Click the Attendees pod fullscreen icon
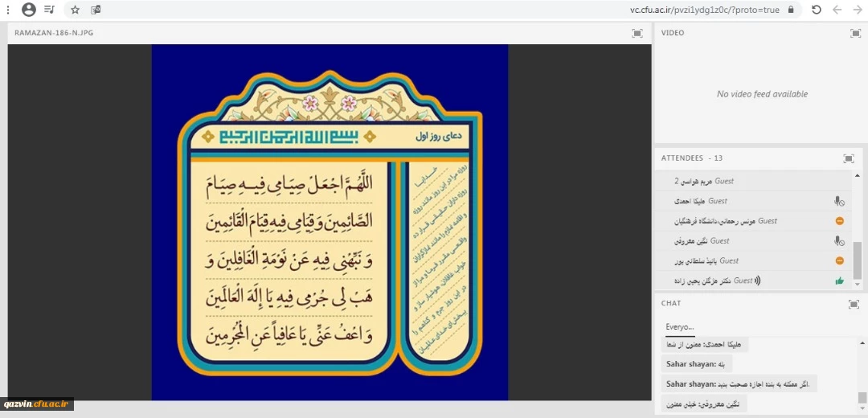The height and width of the screenshot is (418, 868). pyautogui.click(x=848, y=158)
